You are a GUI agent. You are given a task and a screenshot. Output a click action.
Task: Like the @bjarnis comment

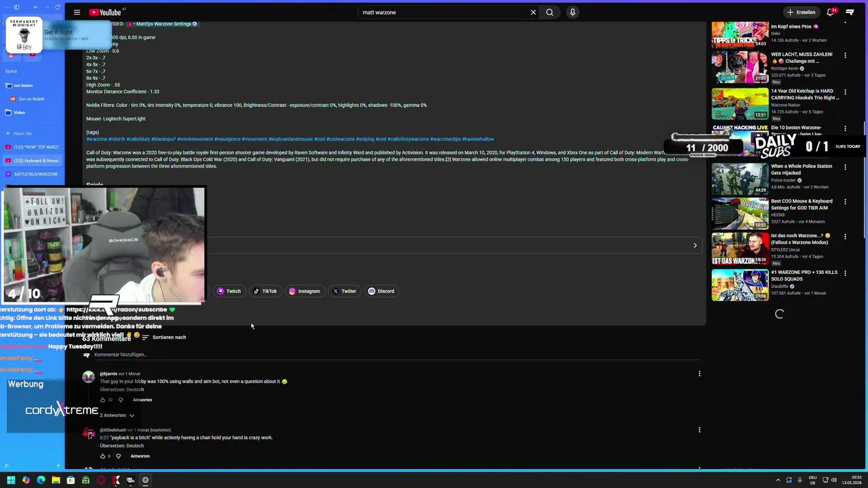point(103,400)
